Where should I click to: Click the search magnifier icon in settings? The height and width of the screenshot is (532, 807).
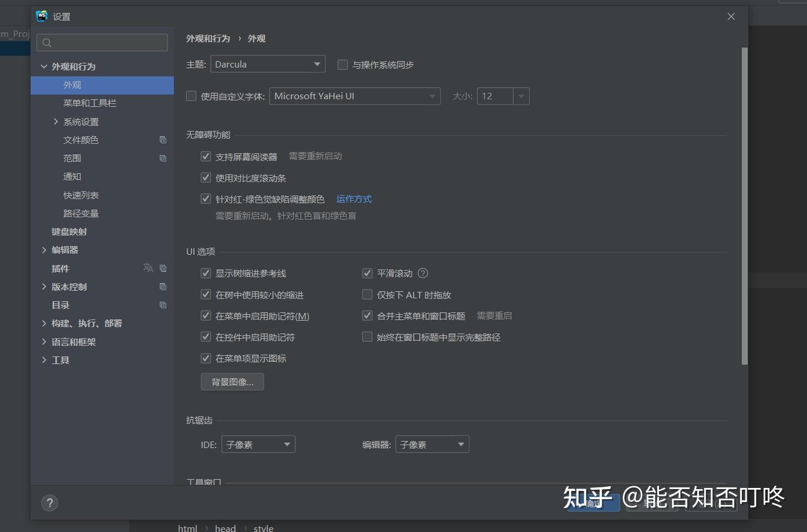[x=47, y=42]
